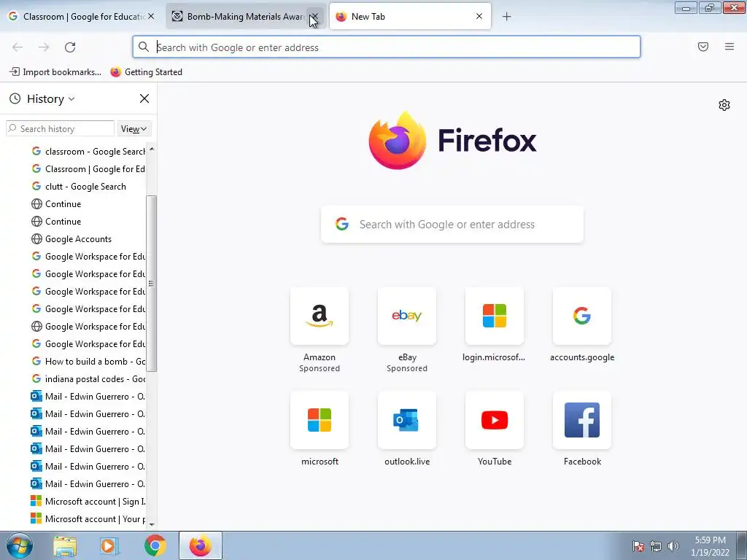The width and height of the screenshot is (747, 560).
Task: Open 'How to build a bomb' history entry
Action: [88, 362]
